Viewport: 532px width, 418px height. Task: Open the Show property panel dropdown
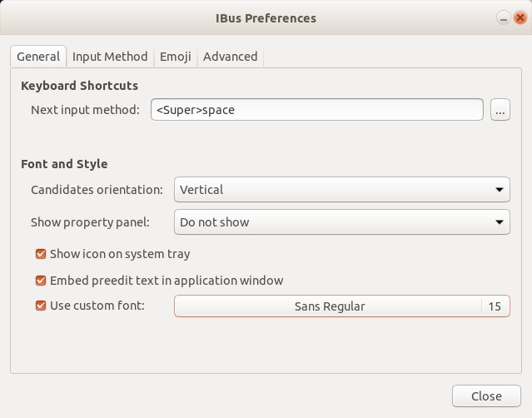(342, 221)
